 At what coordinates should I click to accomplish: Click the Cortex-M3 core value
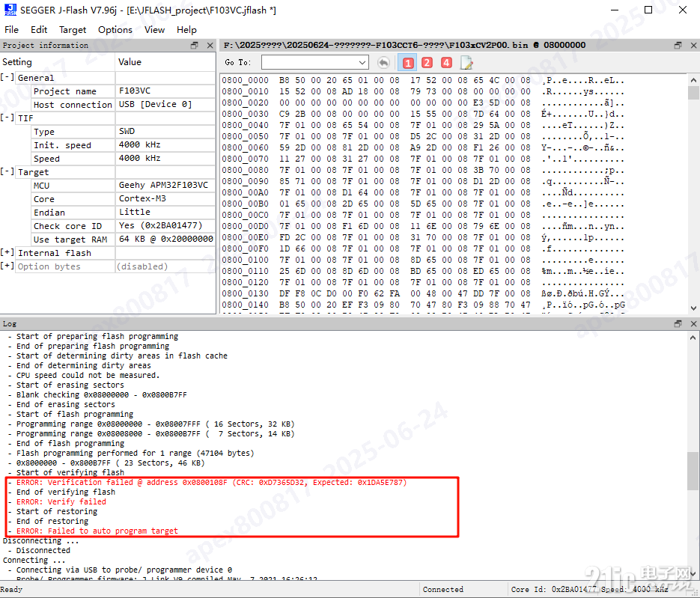142,198
